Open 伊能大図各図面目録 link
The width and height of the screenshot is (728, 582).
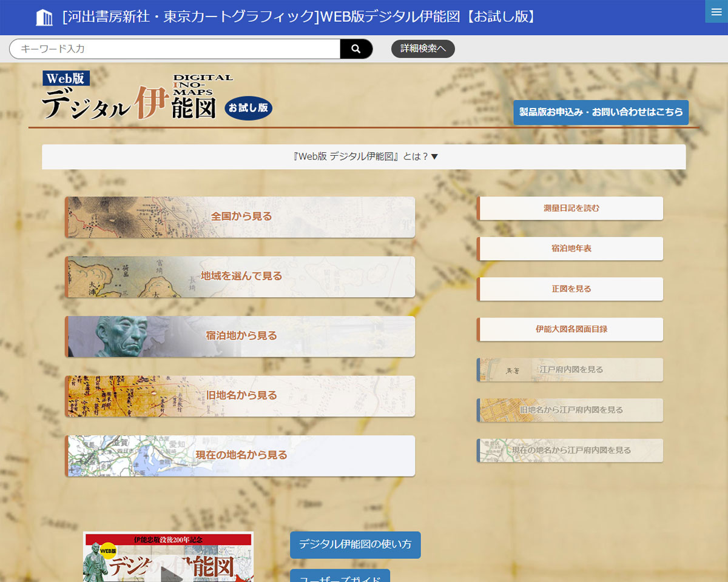point(570,329)
